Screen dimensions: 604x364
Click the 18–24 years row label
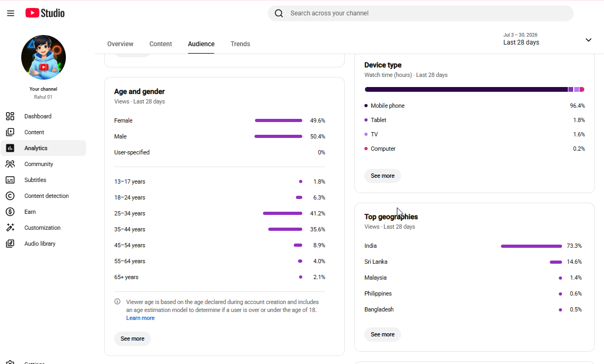coord(130,197)
